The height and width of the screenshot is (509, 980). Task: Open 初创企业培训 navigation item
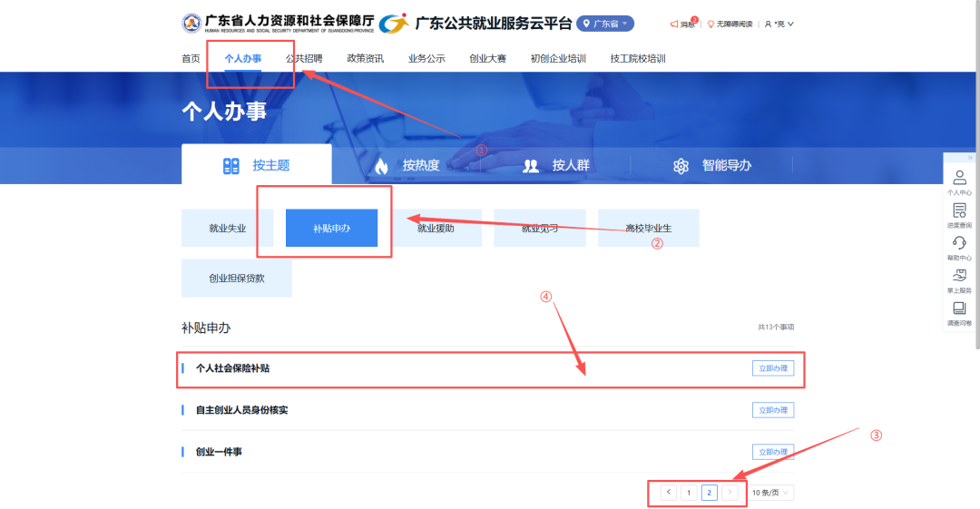(558, 58)
